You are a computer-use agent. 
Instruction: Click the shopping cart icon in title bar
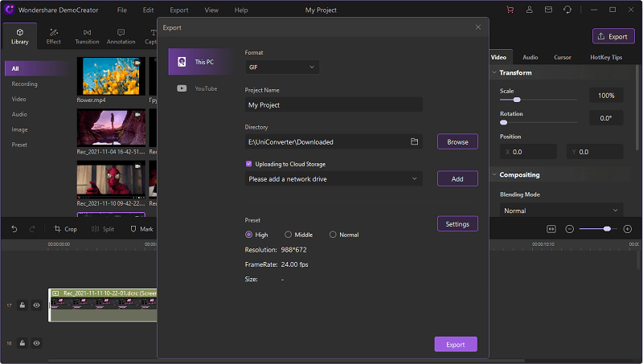(x=510, y=10)
